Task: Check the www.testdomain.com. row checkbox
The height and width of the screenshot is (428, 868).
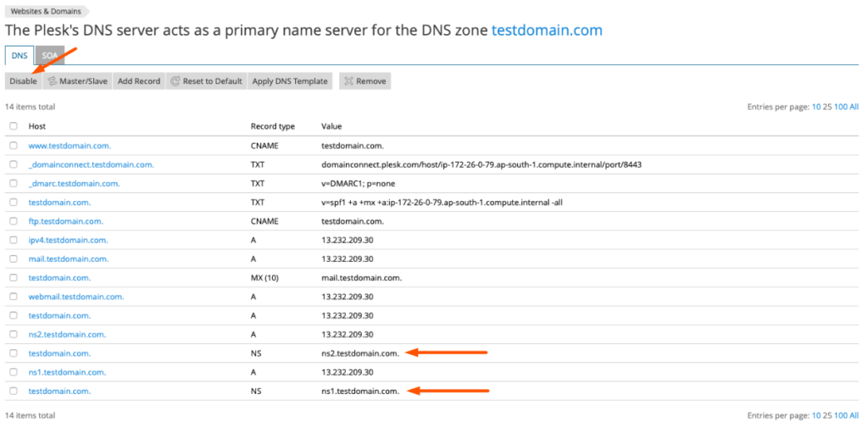Action: pos(14,146)
